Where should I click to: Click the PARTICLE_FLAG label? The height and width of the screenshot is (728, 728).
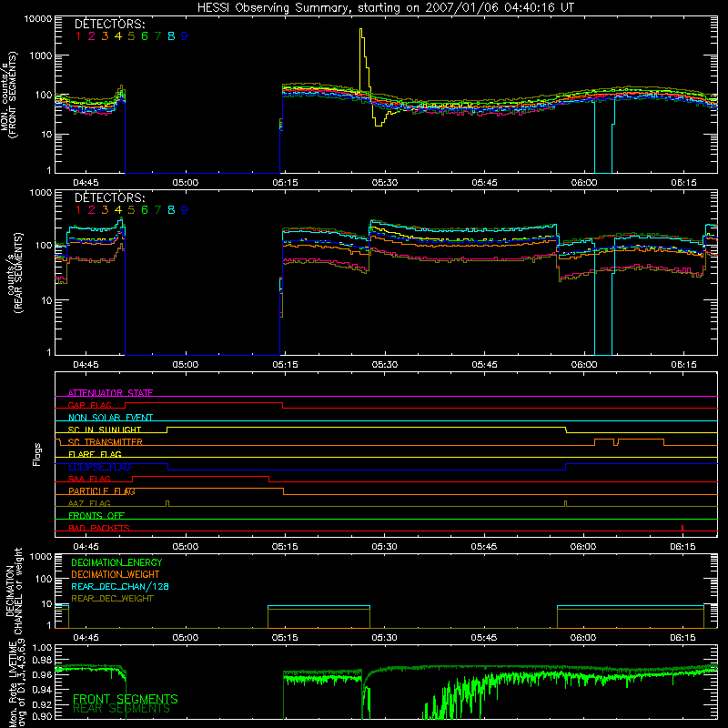[102, 491]
